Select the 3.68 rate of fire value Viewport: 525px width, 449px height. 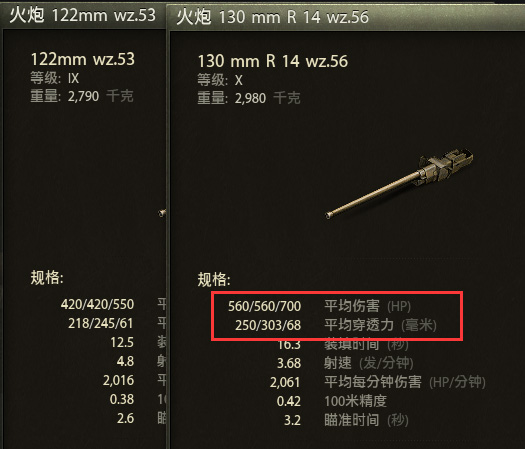coord(289,363)
